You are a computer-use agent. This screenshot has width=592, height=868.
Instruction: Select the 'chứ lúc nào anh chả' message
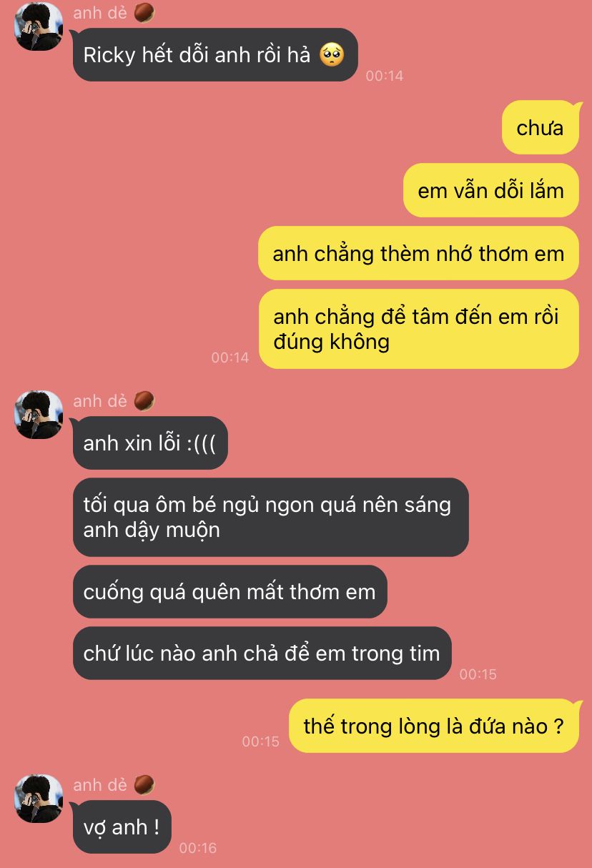tap(262, 654)
